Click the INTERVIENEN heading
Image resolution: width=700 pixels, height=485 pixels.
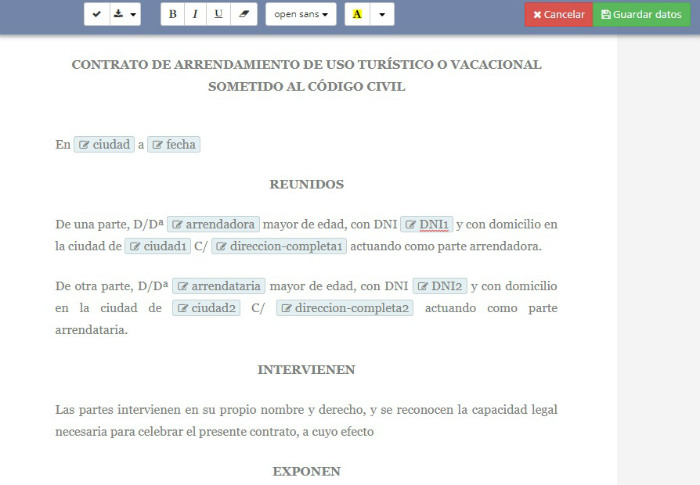point(307,370)
